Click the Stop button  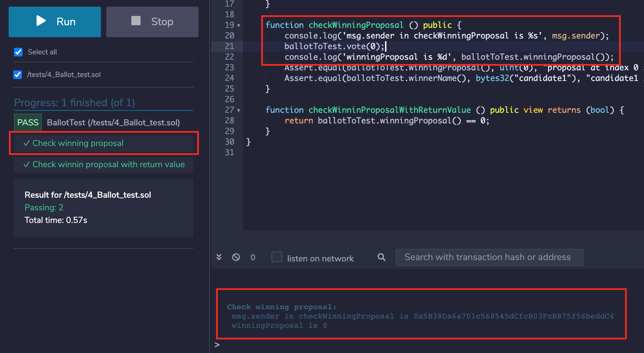pyautogui.click(x=152, y=22)
